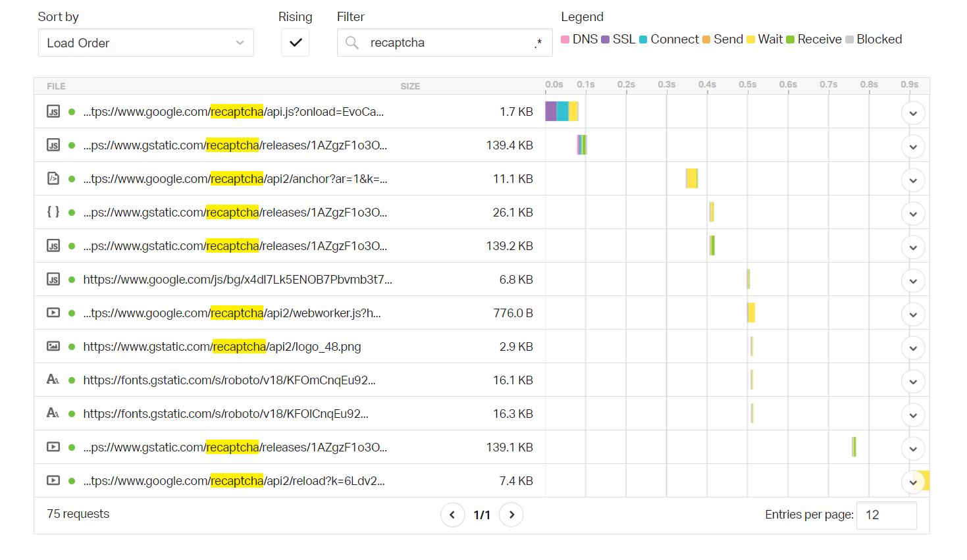967x560 pixels.
Task: Go to the previous page of requests
Action: (x=452, y=515)
